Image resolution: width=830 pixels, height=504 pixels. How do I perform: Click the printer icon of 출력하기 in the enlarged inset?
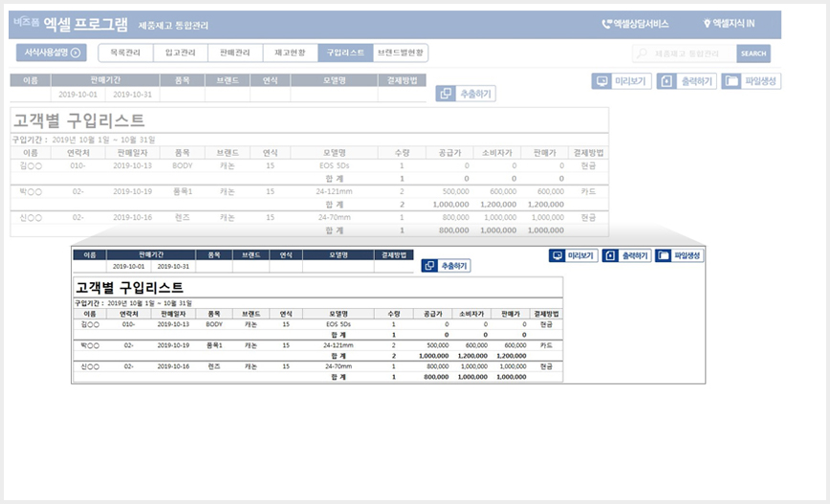(610, 255)
